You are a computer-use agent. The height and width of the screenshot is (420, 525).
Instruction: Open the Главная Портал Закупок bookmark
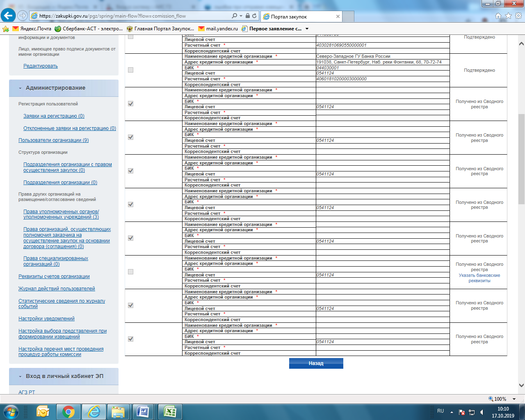click(160, 29)
